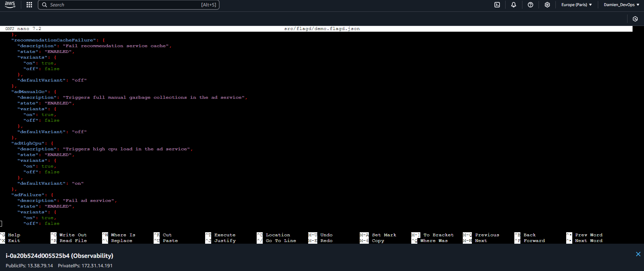The image size is (644, 271).
Task: Open the notifications bell
Action: tap(514, 5)
